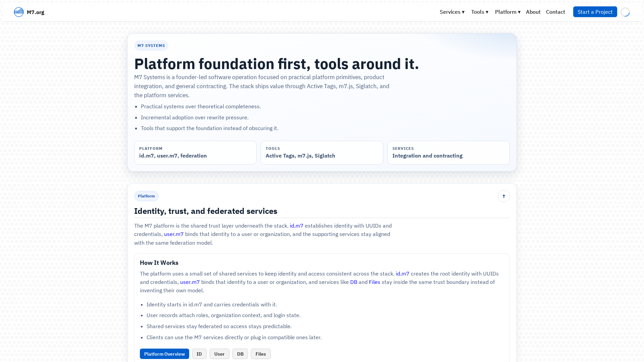Click the main headline Platform foundation first

[x=276, y=64]
